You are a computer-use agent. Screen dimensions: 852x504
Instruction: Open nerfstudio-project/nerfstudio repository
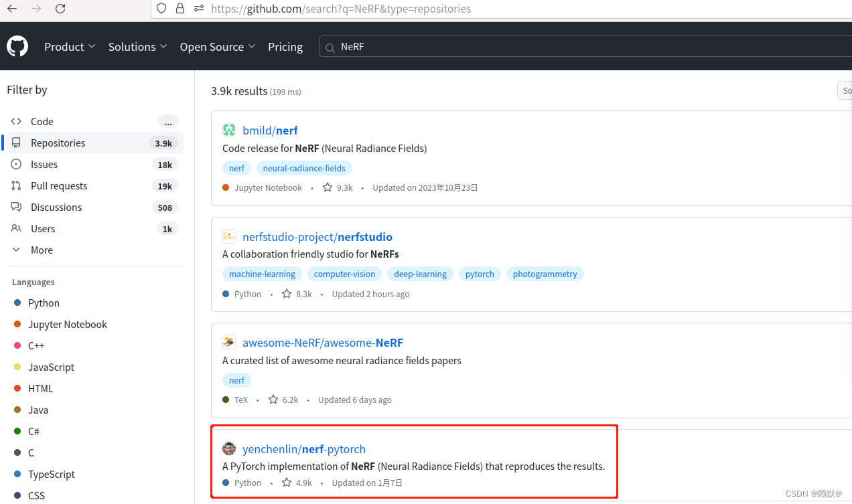click(317, 237)
